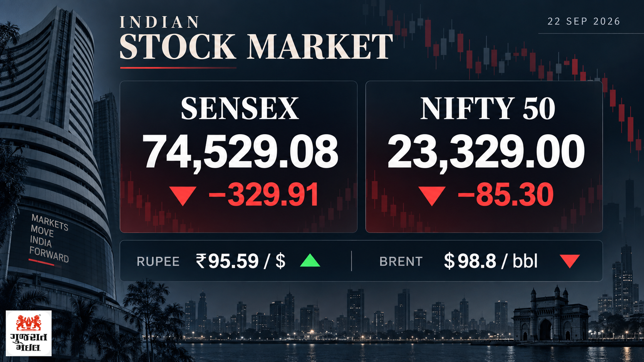Click the Nifty value 23,329.00

click(x=486, y=152)
